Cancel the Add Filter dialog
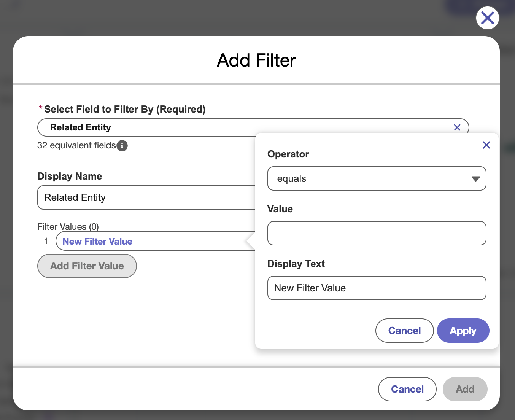This screenshot has width=515, height=420. click(x=407, y=389)
